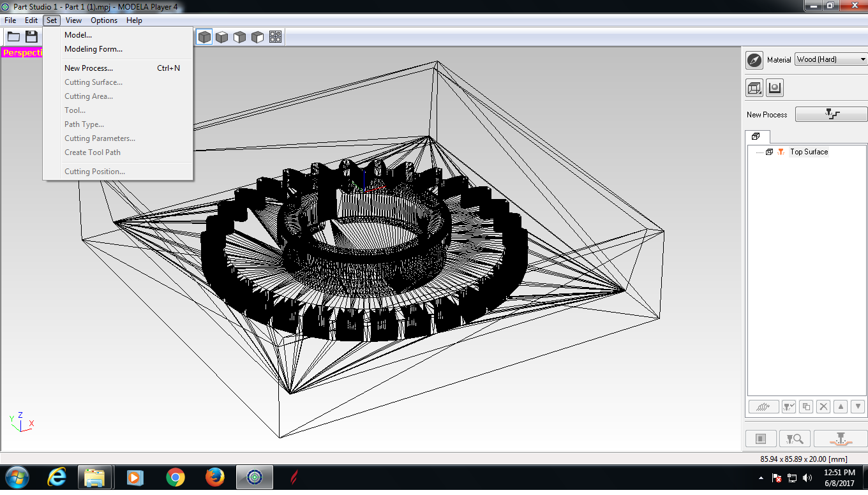Save the project with the floppy disk icon

click(x=31, y=37)
